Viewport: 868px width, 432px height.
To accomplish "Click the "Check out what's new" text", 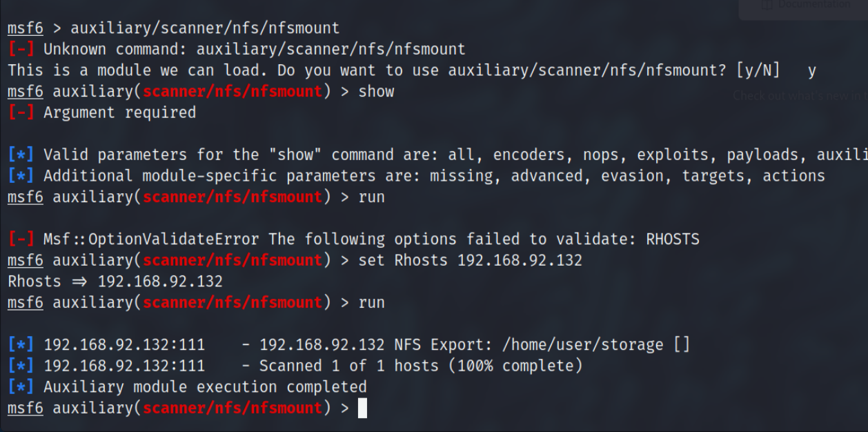I will click(x=798, y=96).
